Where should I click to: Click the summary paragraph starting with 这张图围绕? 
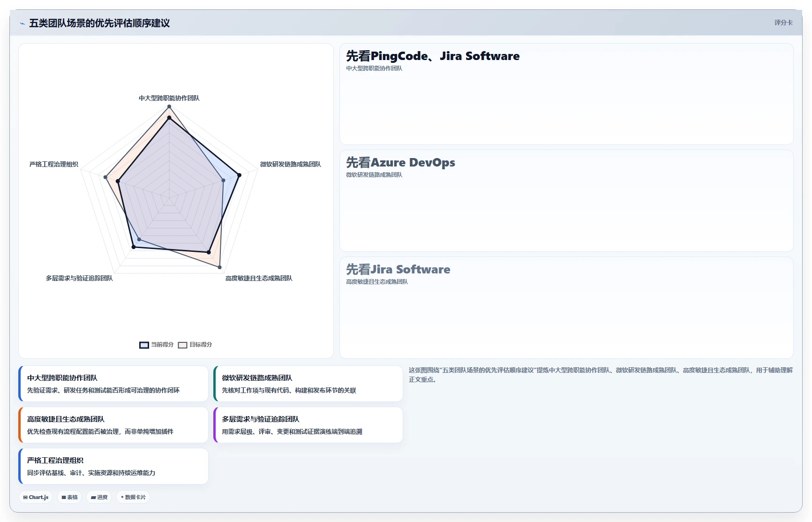pos(601,375)
